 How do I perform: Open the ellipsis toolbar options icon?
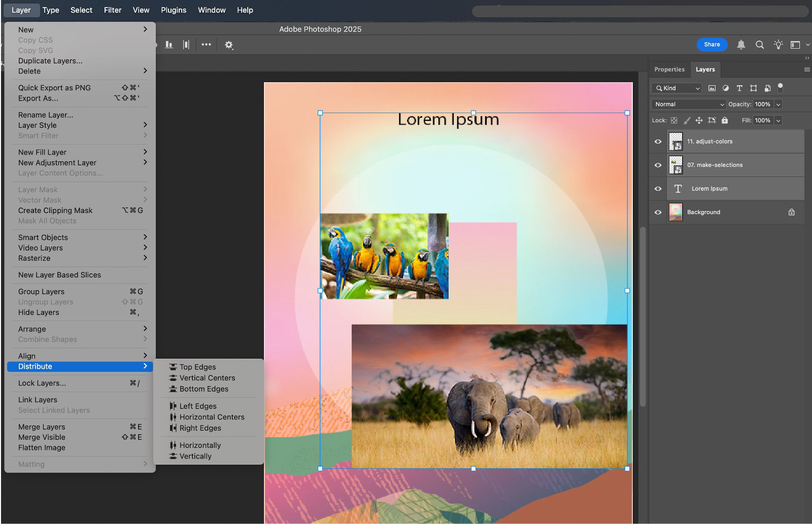(x=206, y=45)
